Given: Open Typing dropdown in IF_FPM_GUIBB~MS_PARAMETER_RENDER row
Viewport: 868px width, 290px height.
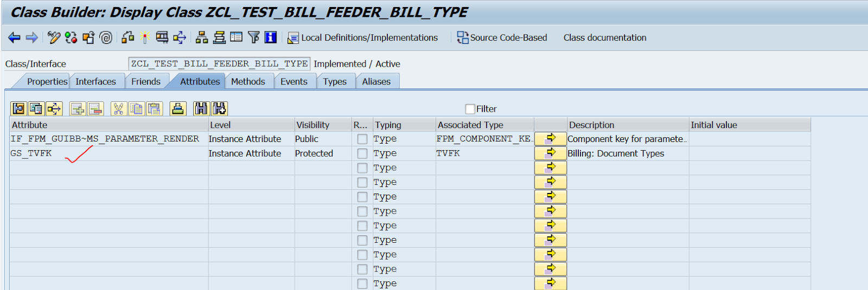Looking at the screenshot, I should coord(404,139).
